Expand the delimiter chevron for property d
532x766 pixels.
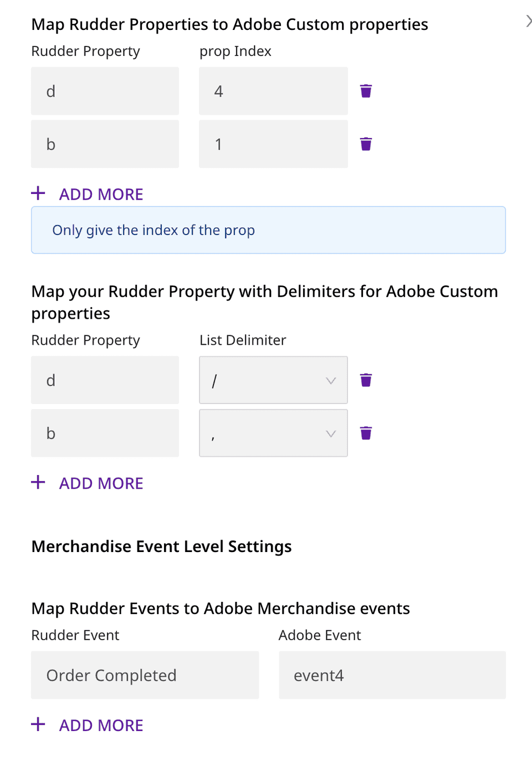(331, 381)
